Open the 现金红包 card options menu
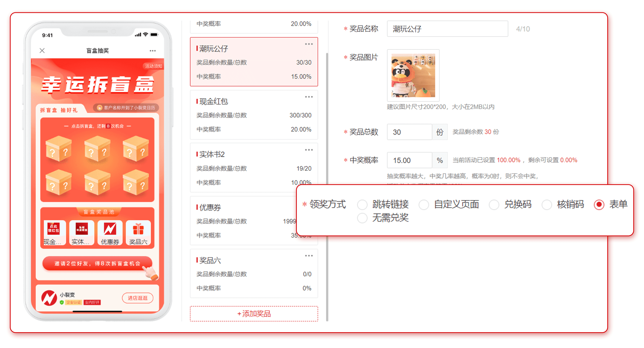This screenshot has width=644, height=348. point(309,97)
